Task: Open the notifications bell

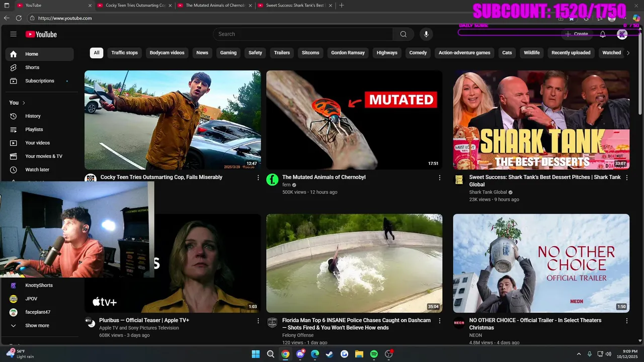Action: 603,34
